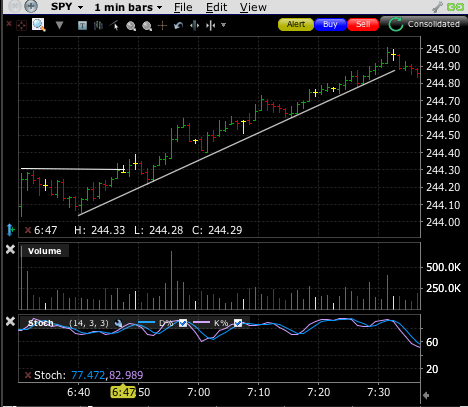
Task: Click the 7:00 time axis label
Action: tap(199, 392)
